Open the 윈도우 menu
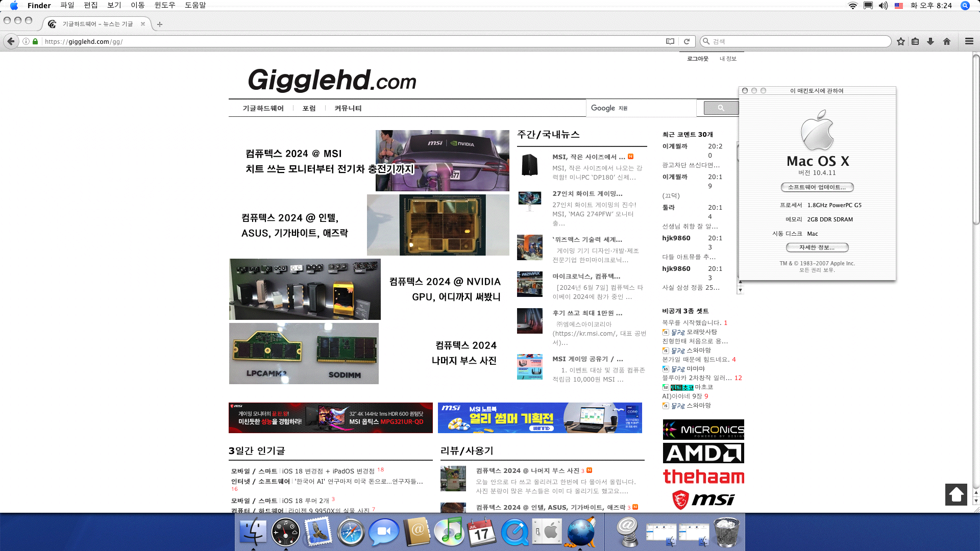Screen dimensions: 980x551 [x=165, y=5]
